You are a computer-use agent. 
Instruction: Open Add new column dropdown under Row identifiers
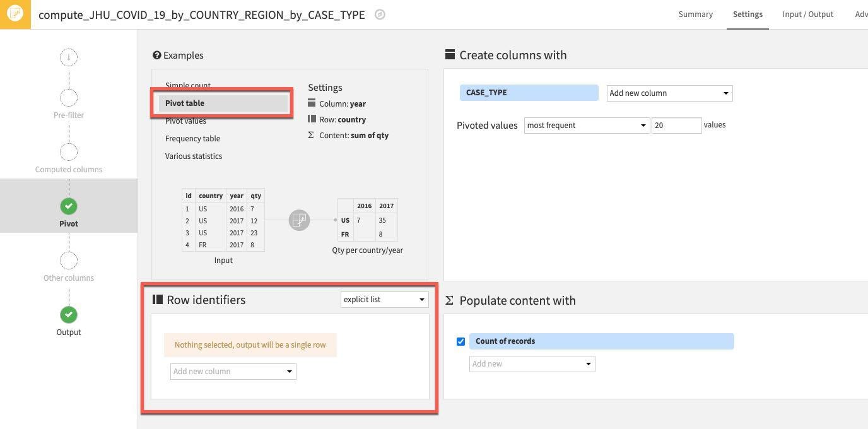click(233, 372)
